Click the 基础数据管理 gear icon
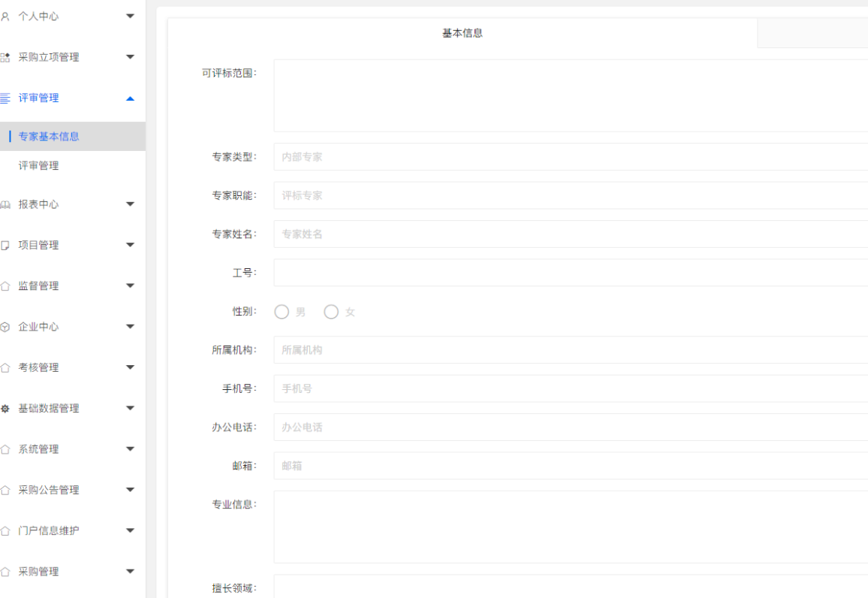This screenshot has width=868, height=598. (x=5, y=409)
